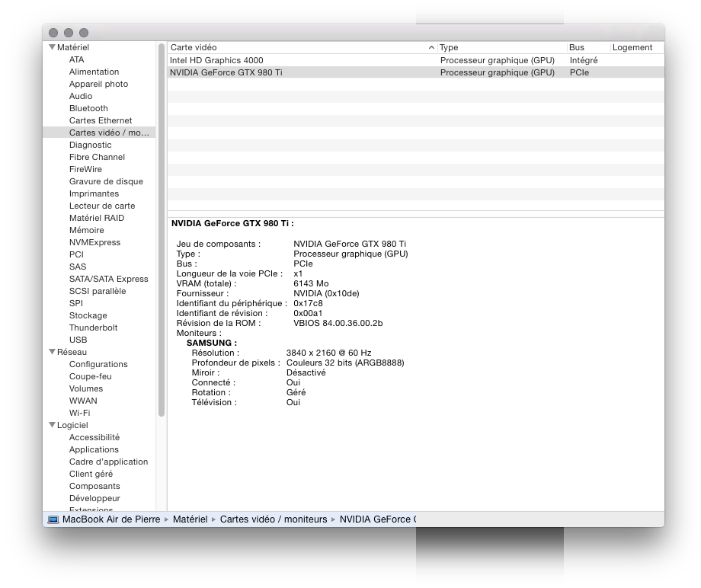Open NVMExpress in the sidebar
Viewport: 701px width, 588px height.
click(x=94, y=242)
